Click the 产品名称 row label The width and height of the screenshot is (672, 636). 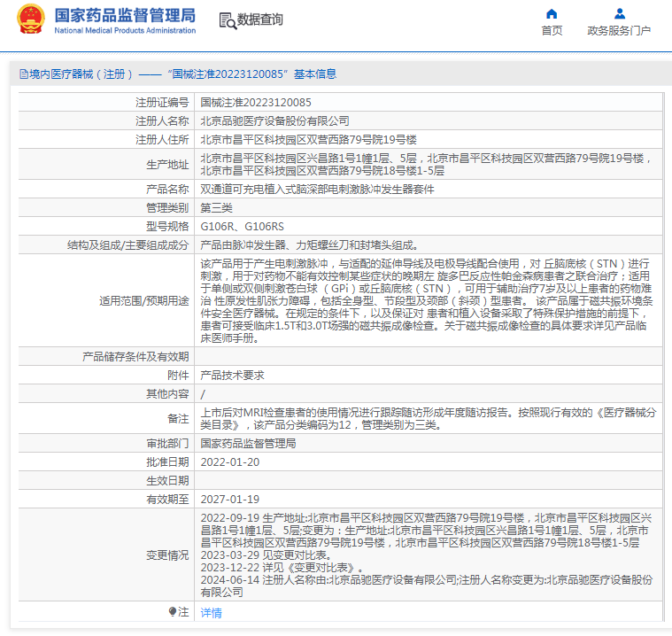(167, 190)
